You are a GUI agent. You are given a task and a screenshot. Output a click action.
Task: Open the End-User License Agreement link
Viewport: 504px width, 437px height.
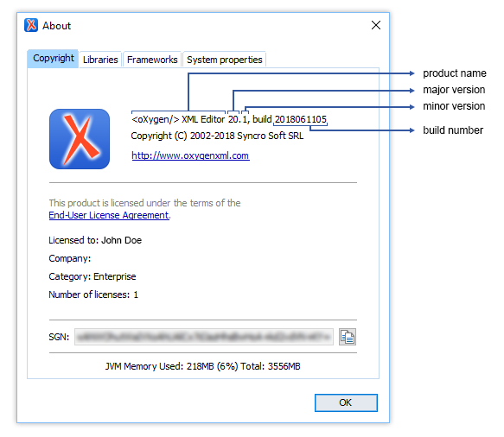[x=109, y=215]
